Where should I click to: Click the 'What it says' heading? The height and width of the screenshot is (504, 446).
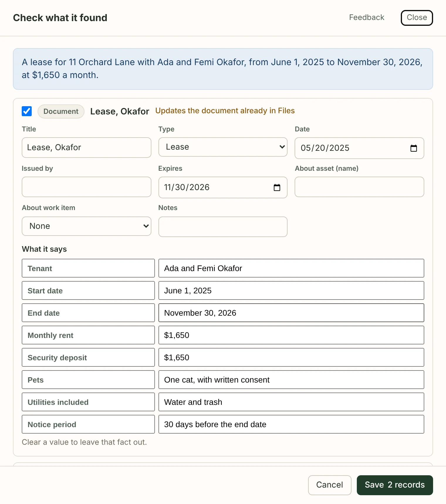44,249
